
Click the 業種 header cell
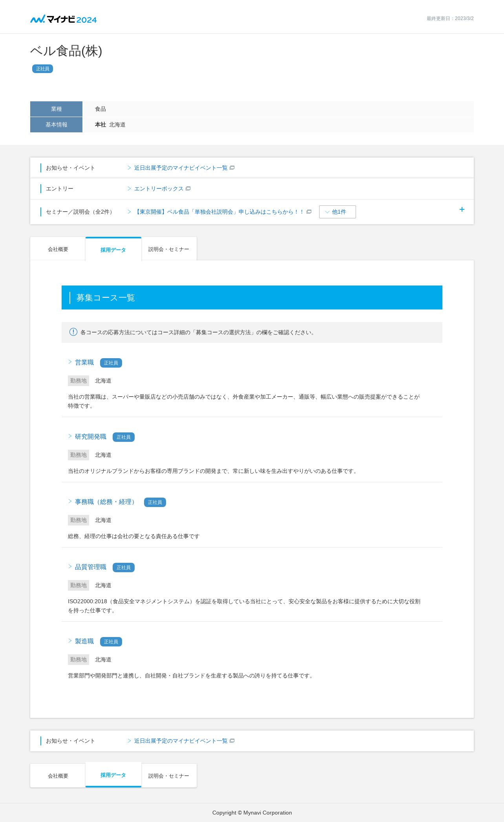pyautogui.click(x=56, y=109)
